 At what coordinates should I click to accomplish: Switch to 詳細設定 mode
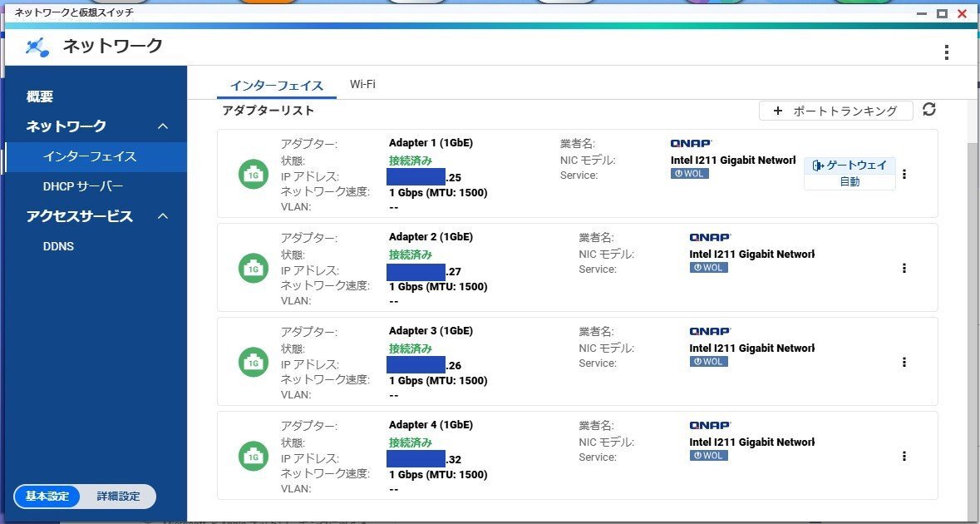pyautogui.click(x=117, y=497)
